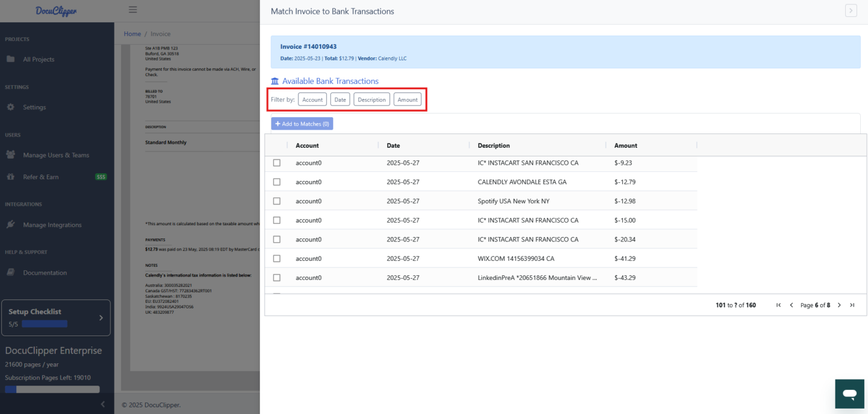The width and height of the screenshot is (868, 414).
Task: Go to last page of transactions
Action: 852,305
